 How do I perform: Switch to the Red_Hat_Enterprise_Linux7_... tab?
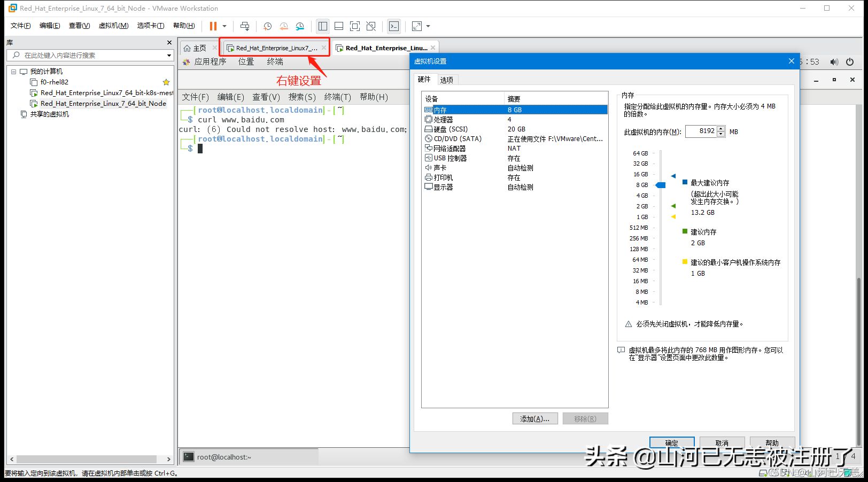coord(276,48)
